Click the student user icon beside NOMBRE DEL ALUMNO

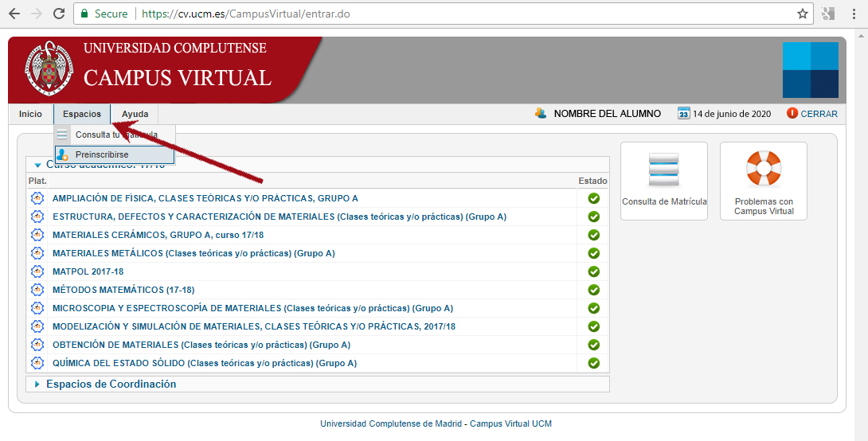[x=541, y=113]
